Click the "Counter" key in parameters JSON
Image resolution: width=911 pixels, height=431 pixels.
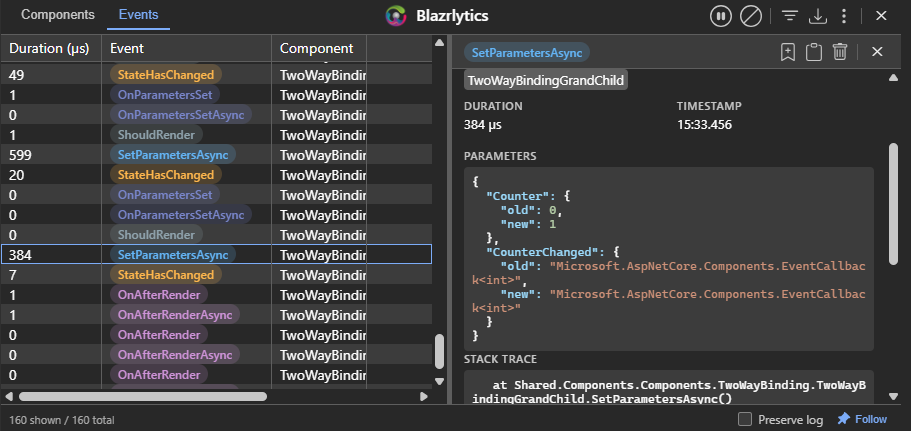pos(518,196)
